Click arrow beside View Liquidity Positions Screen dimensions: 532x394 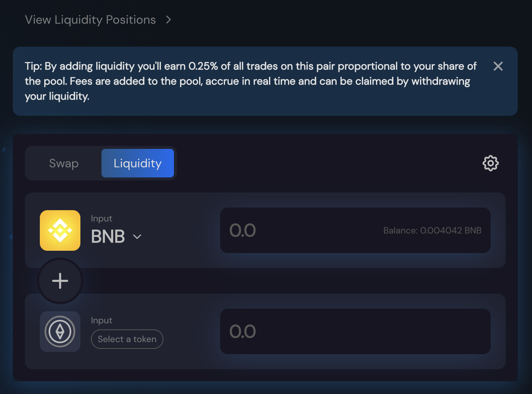[169, 20]
